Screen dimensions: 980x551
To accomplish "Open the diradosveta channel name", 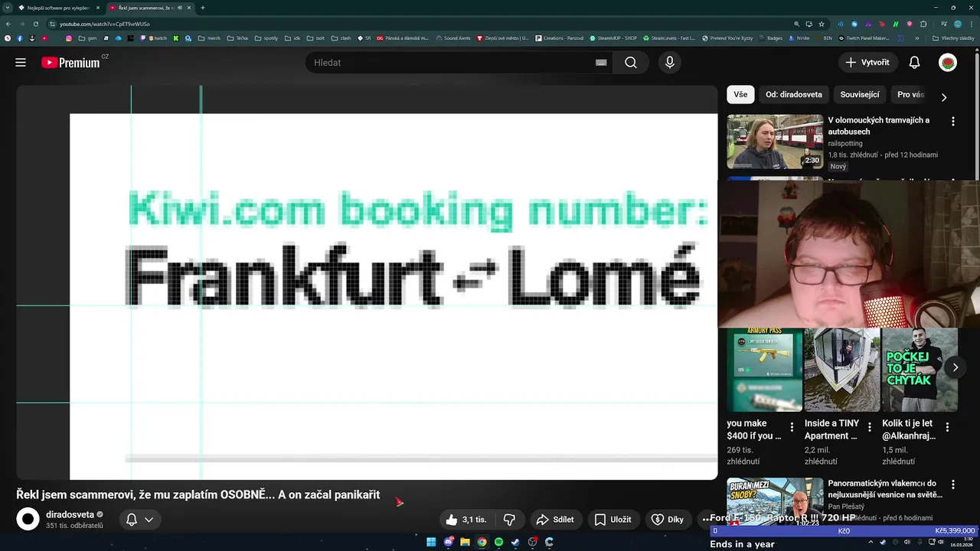I will pyautogui.click(x=70, y=514).
